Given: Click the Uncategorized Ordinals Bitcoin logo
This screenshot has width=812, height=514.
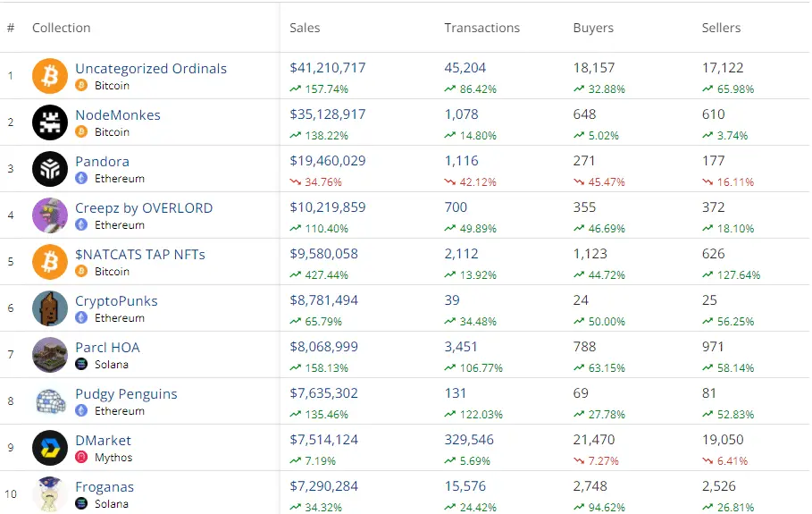Looking at the screenshot, I should (x=50, y=76).
